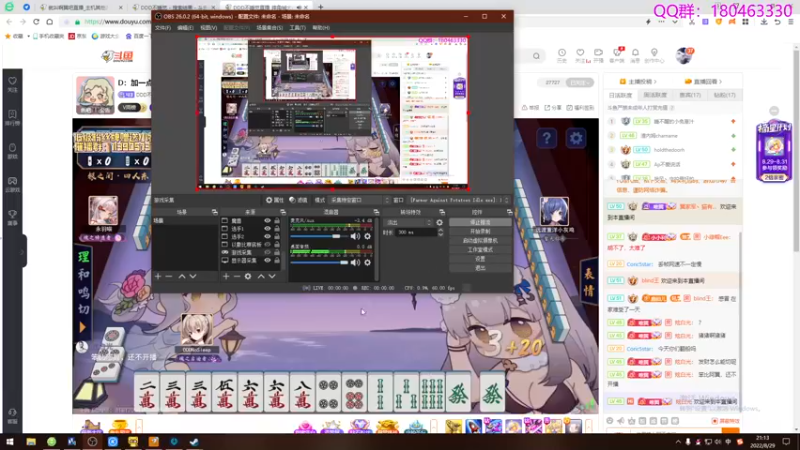Add a new scene with the plus icon
Image resolution: width=800 pixels, height=450 pixels.
[x=158, y=276]
